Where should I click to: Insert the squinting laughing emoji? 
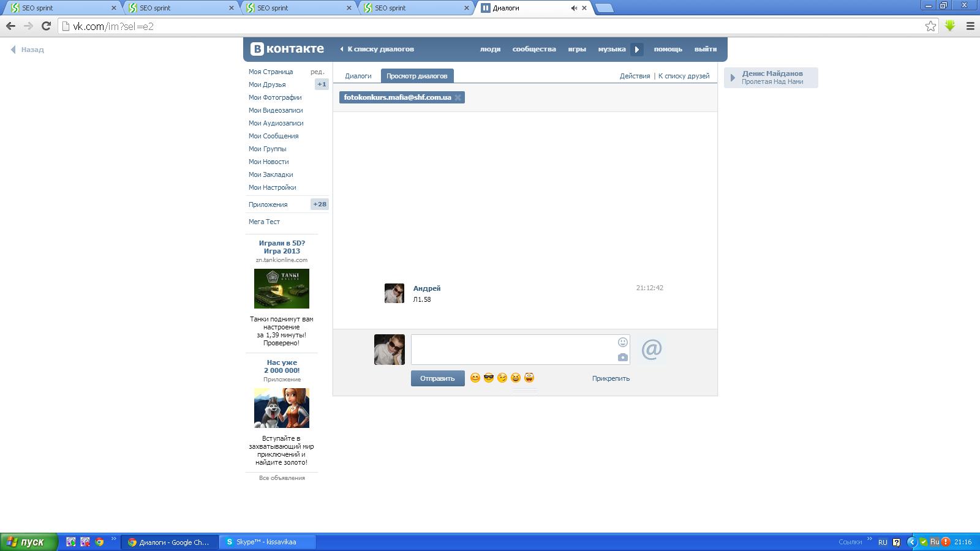[x=516, y=378]
